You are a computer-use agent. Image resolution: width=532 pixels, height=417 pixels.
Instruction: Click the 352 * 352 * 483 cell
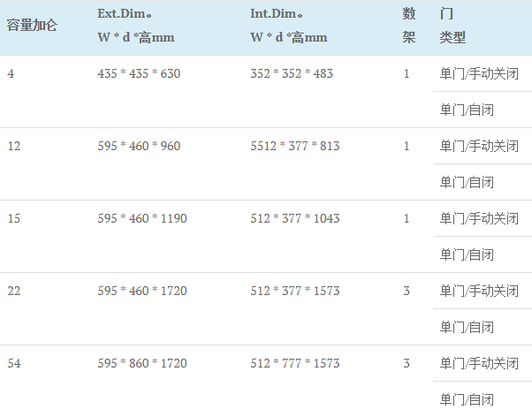pos(292,73)
